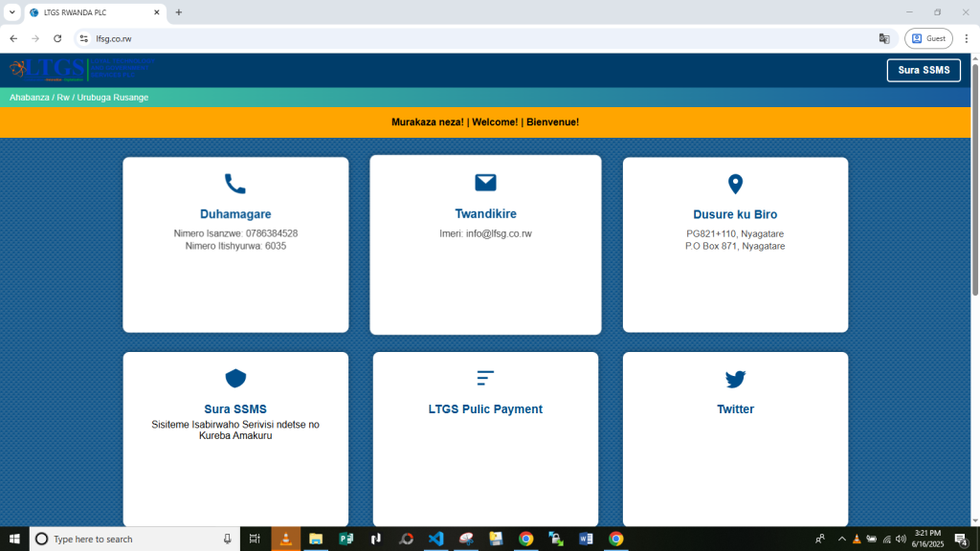Click the Twitter bird icon
The image size is (980, 551).
point(735,379)
